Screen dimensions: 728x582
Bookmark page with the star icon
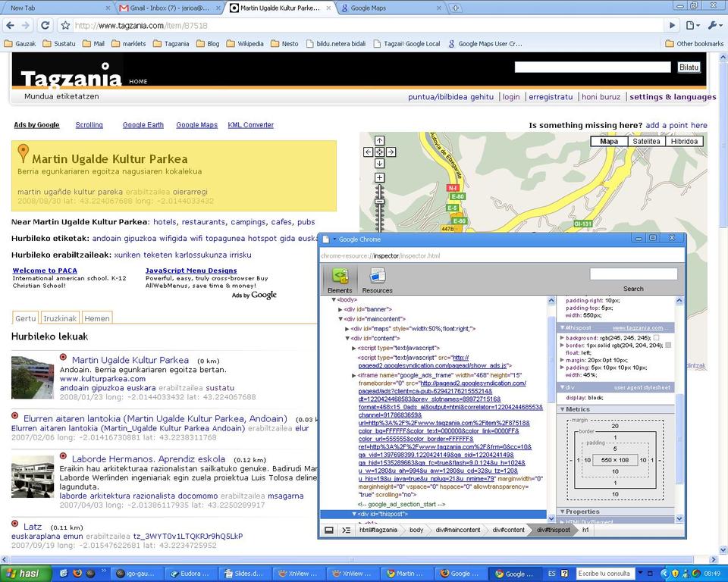[x=65, y=26]
